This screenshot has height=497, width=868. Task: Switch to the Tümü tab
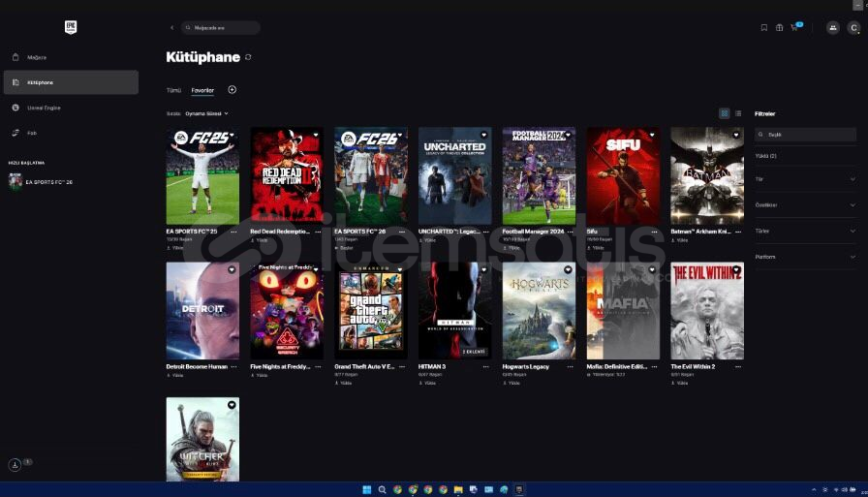(x=173, y=90)
